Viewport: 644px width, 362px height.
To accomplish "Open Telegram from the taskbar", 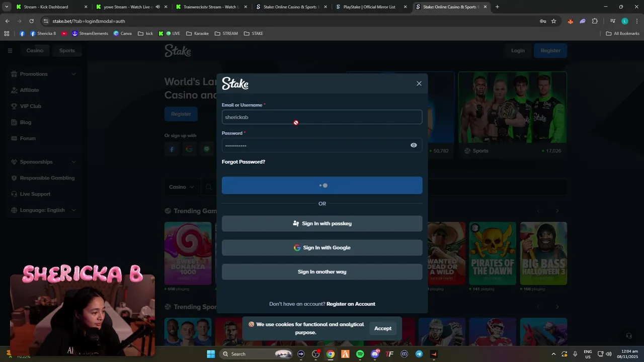I will pyautogui.click(x=419, y=354).
